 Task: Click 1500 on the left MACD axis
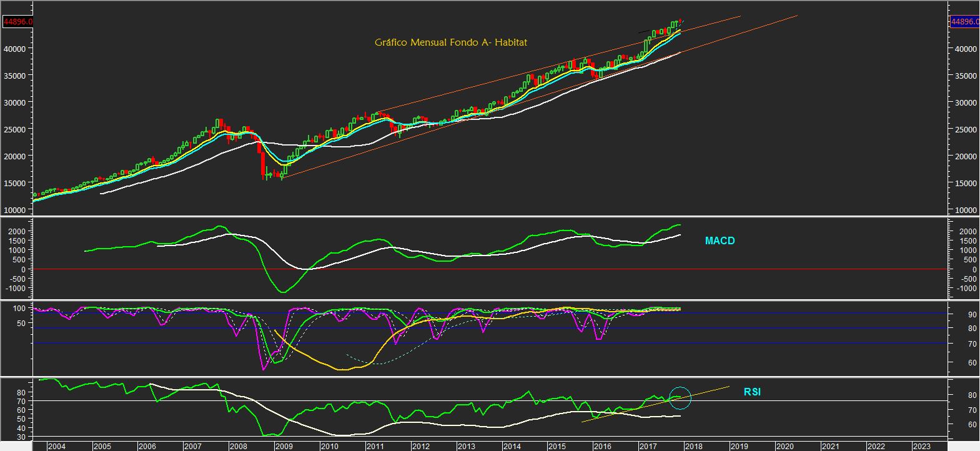17,240
